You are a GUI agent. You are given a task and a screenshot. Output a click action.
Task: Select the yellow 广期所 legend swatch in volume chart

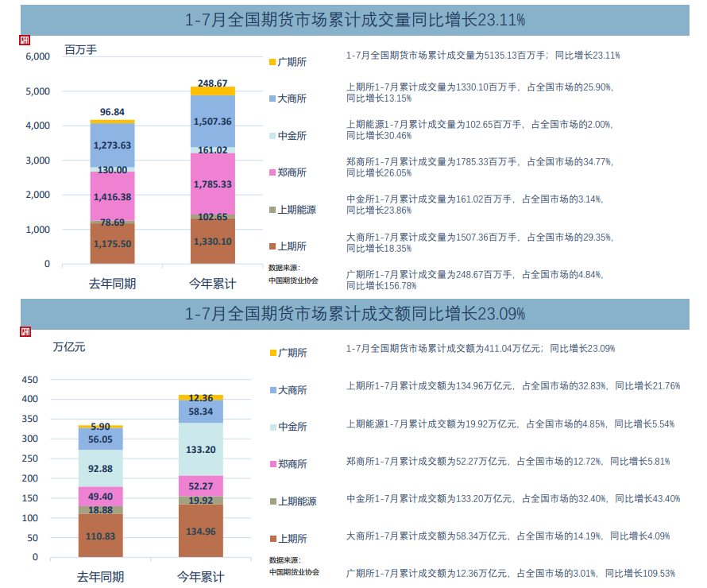click(272, 62)
